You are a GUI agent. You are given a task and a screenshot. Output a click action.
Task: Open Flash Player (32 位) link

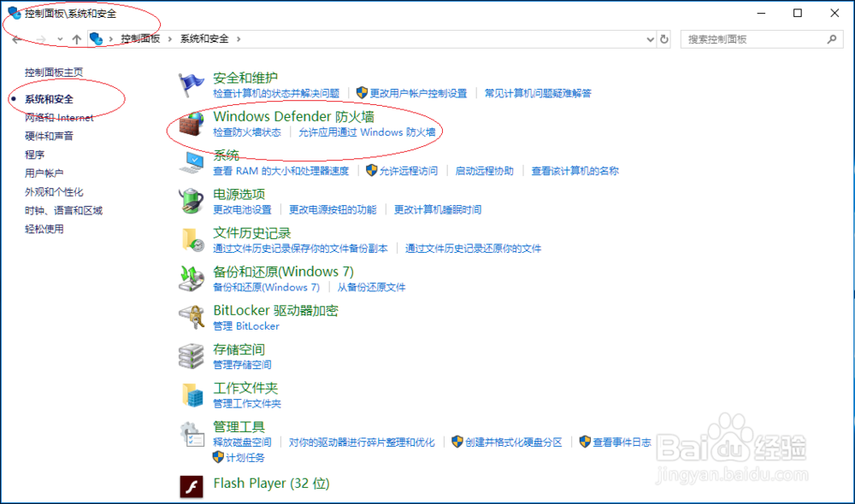pos(272,483)
